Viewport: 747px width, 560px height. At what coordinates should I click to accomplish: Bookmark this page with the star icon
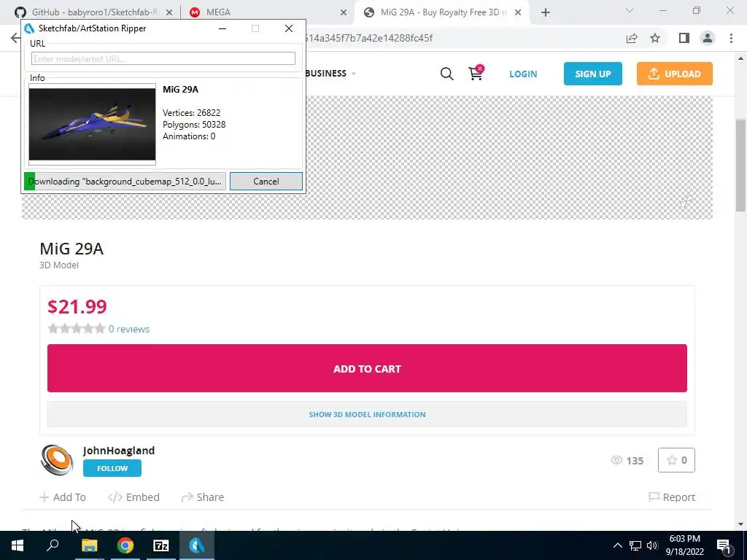pos(655,38)
